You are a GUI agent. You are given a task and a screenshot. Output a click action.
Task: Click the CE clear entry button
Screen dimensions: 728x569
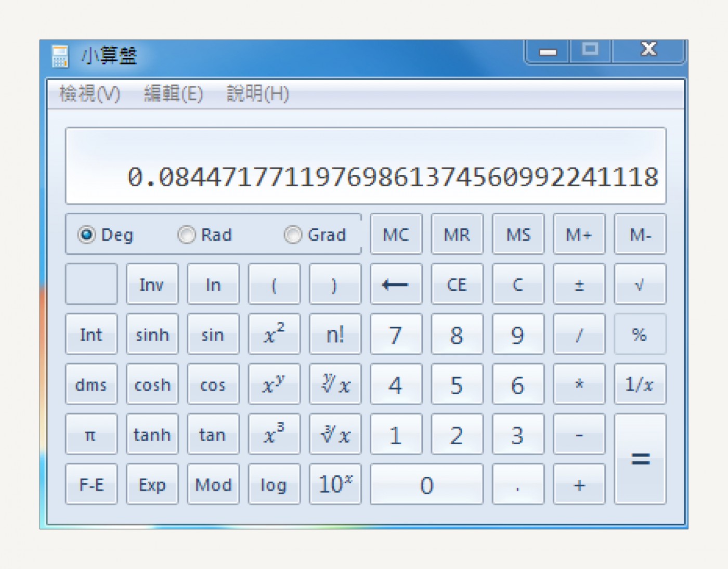[x=457, y=284]
